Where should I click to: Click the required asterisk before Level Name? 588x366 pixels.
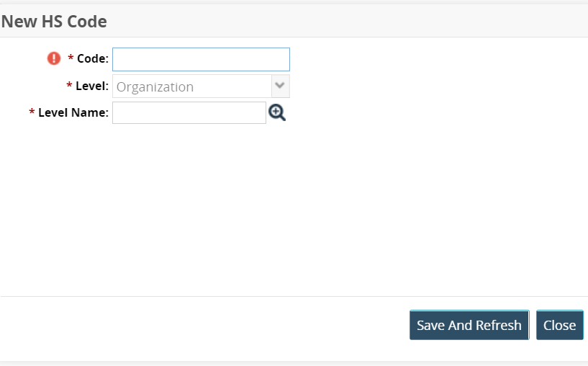32,112
